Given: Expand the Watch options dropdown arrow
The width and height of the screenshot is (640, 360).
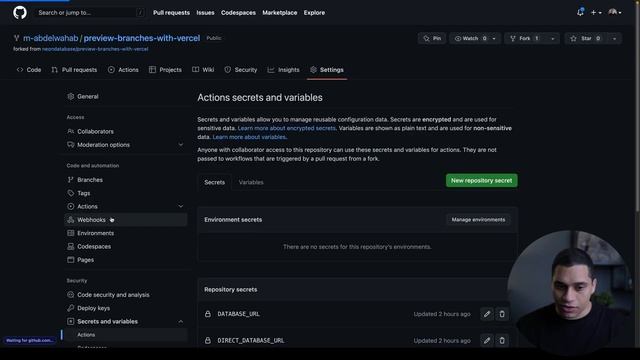Looking at the screenshot, I should tap(494, 38).
